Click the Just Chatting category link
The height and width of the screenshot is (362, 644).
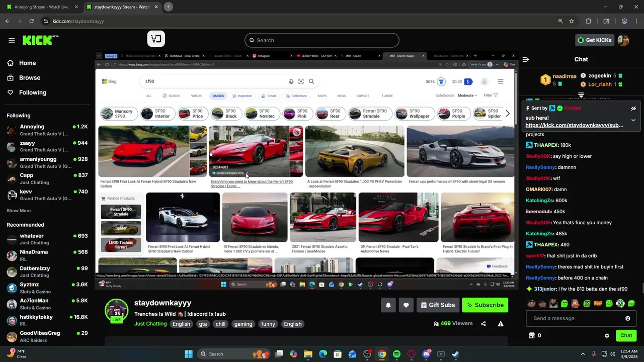coord(150,324)
